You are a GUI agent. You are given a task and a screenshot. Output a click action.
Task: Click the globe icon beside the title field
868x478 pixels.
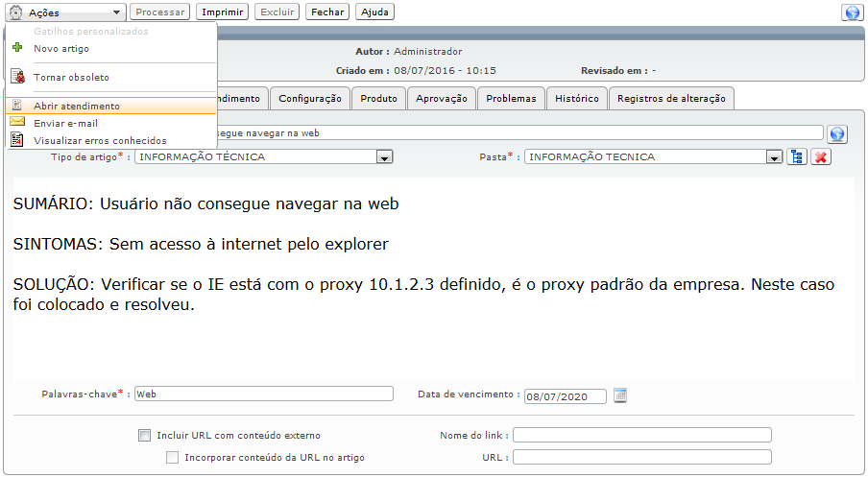[837, 133]
